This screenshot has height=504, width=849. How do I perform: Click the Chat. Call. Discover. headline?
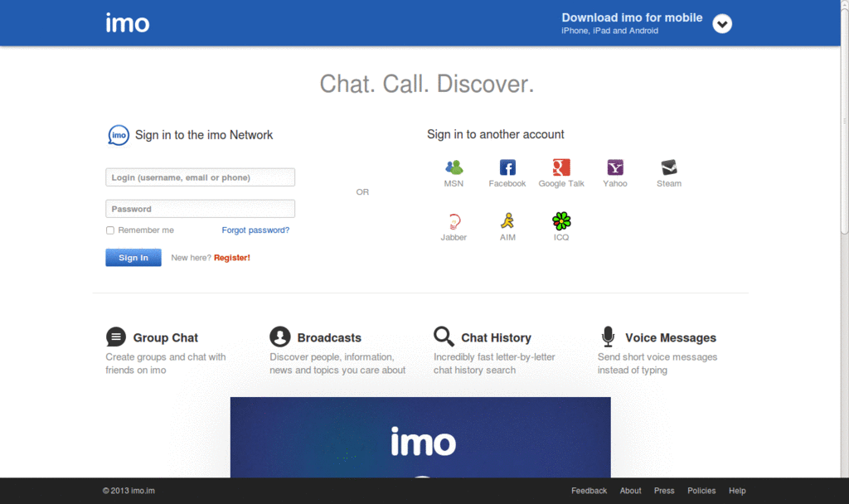[x=427, y=84]
